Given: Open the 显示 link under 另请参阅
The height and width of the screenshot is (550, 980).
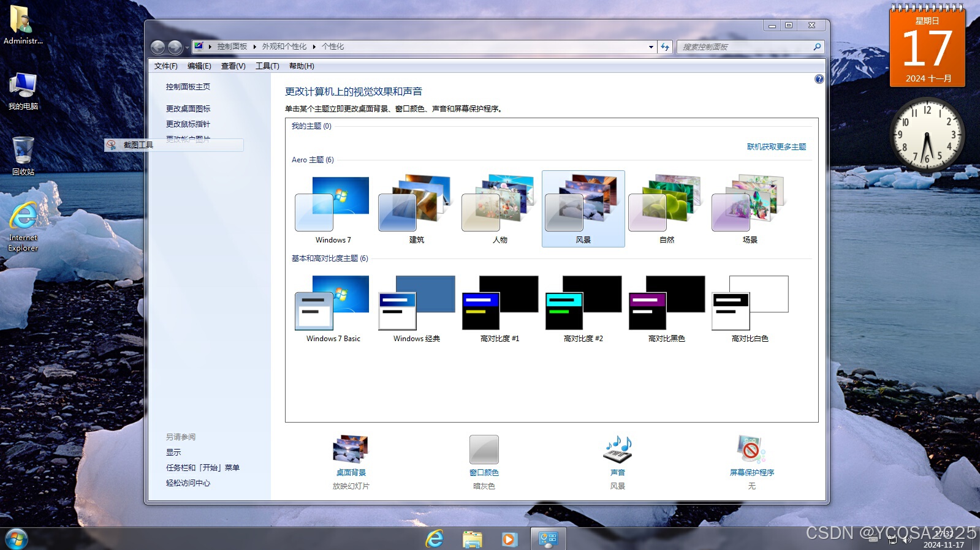Looking at the screenshot, I should (173, 453).
